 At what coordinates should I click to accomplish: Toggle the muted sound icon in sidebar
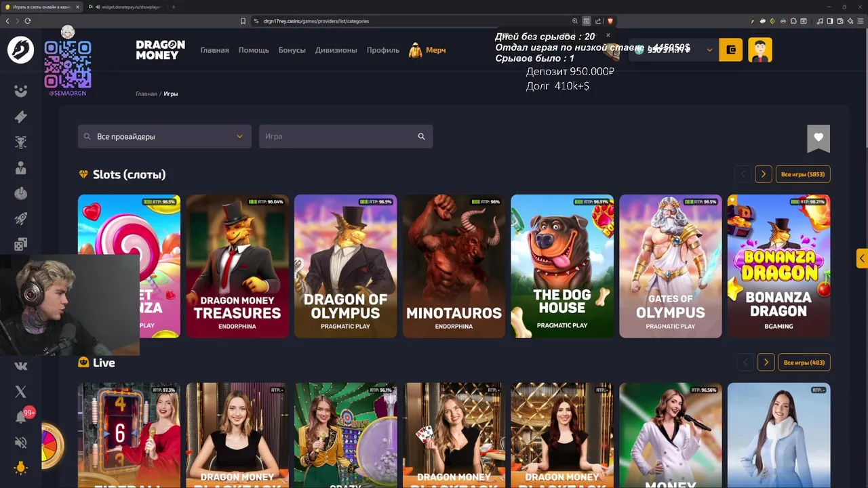[21, 443]
